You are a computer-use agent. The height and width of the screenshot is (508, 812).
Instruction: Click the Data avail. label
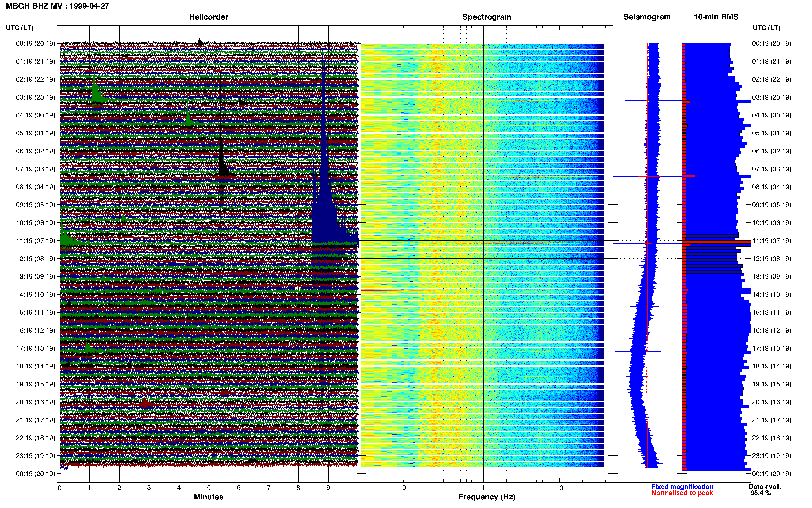point(765,486)
